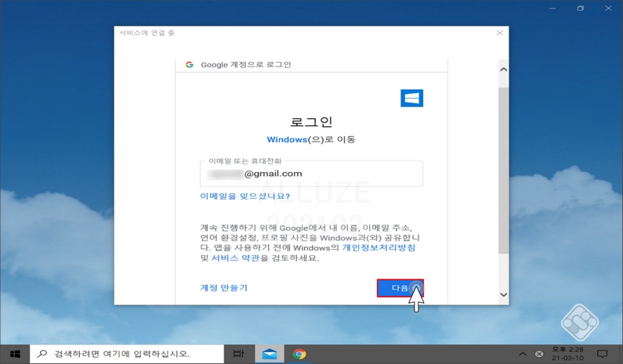The width and height of the screenshot is (623, 364).
Task: Click the dialog's vertical scrollbar thumb
Action: pyautogui.click(x=503, y=171)
